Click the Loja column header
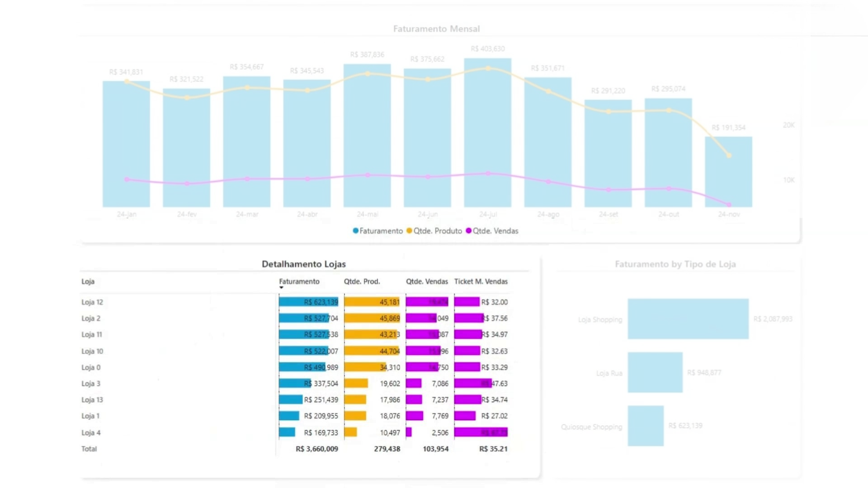Viewport: 868px width, 488px height. coord(88,282)
